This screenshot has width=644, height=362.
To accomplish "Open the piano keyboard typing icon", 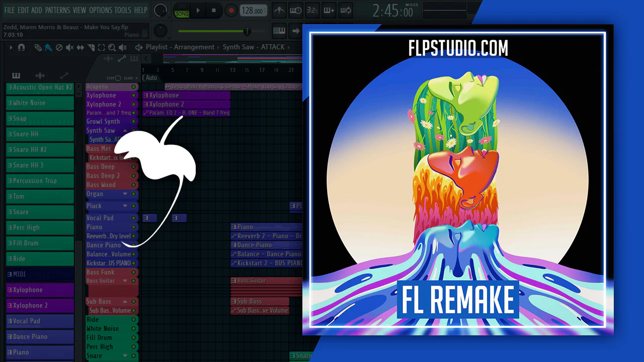I will (x=279, y=31).
